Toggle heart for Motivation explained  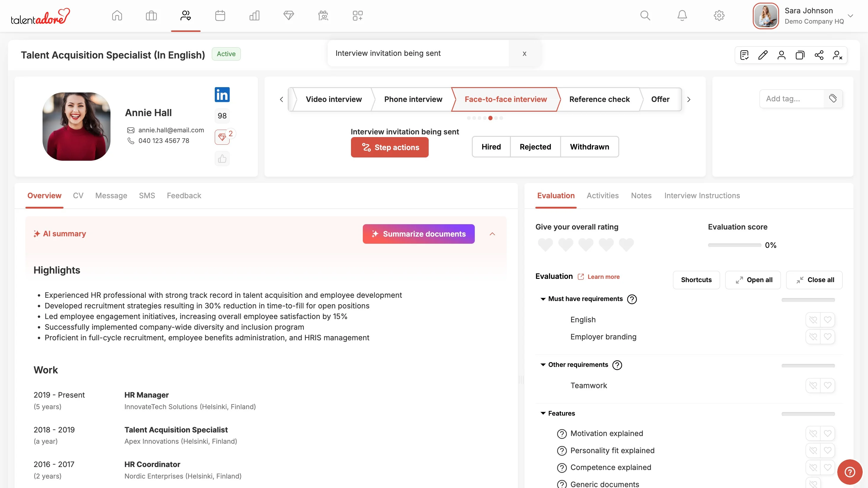[828, 433]
